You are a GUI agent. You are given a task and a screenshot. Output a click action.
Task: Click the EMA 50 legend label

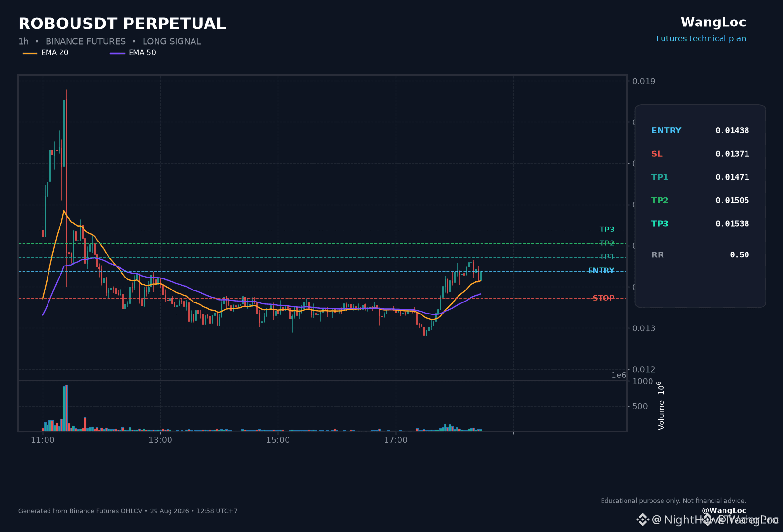[142, 53]
